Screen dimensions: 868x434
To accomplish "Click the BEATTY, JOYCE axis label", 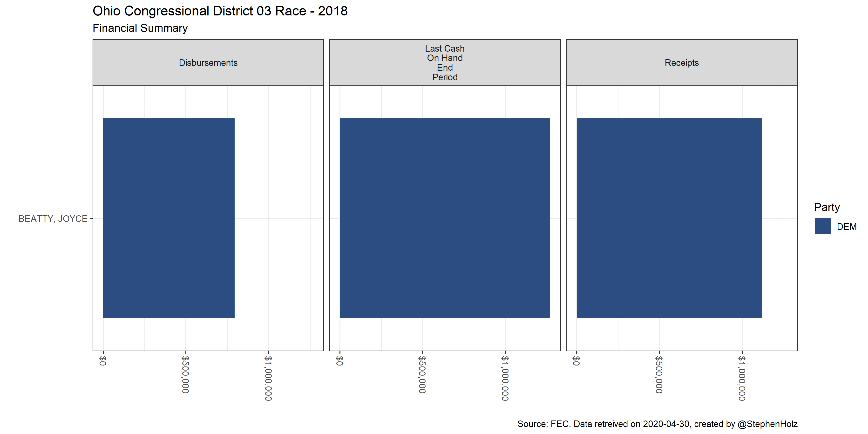I will tap(53, 219).
